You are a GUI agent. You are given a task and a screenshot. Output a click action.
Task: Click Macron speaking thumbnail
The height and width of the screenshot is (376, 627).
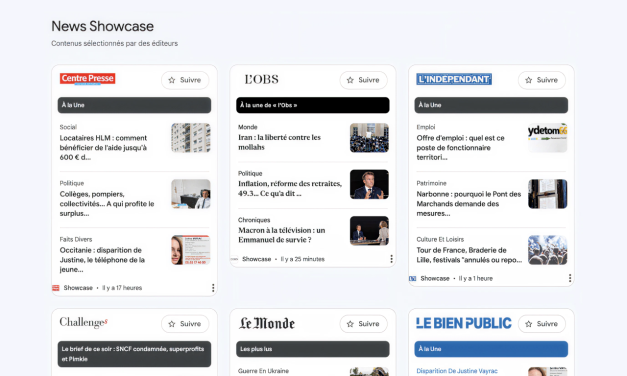(x=369, y=184)
